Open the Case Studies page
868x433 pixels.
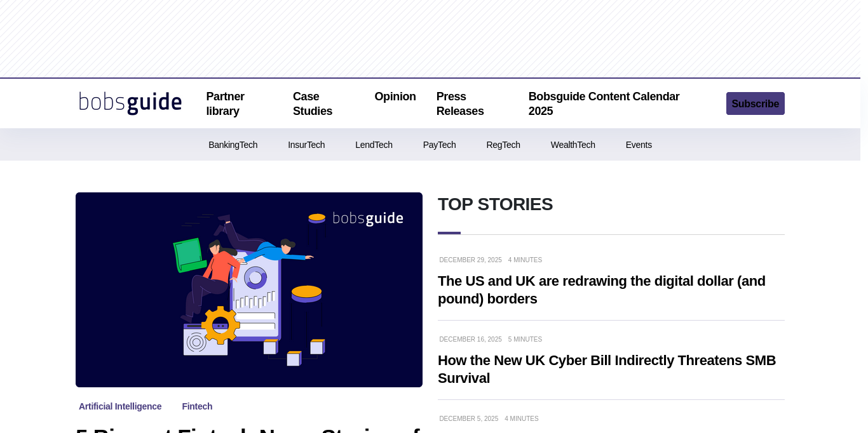[x=313, y=103]
